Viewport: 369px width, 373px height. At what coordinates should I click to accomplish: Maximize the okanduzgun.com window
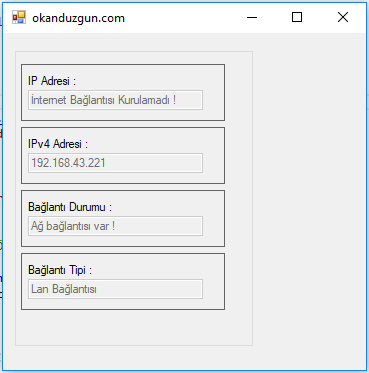click(297, 17)
